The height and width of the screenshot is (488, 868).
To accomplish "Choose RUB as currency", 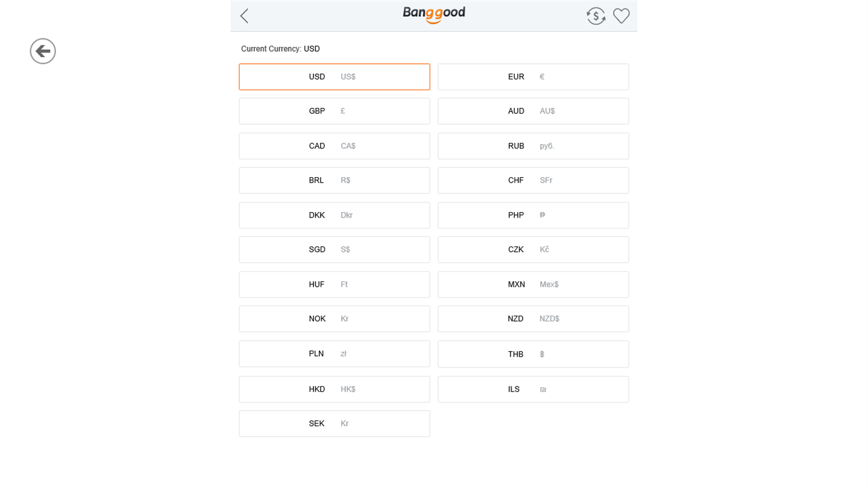I will click(533, 146).
